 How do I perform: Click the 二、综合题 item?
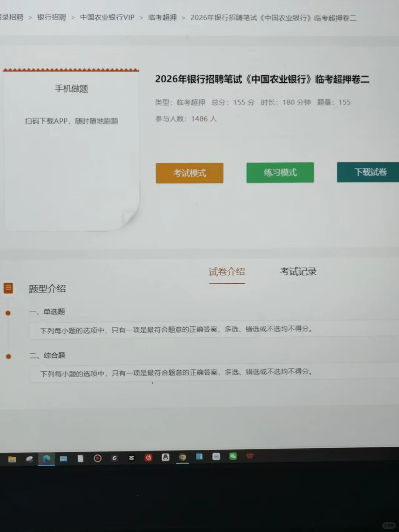[47, 356]
